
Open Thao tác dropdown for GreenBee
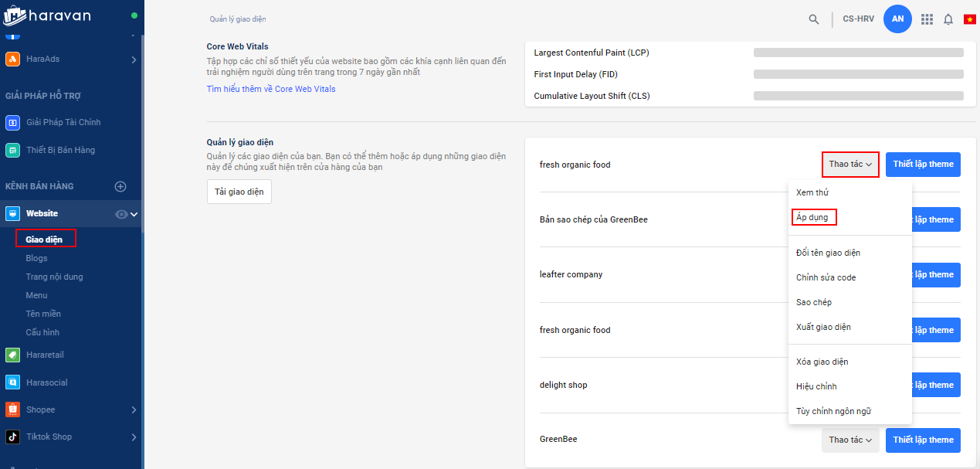[850, 440]
